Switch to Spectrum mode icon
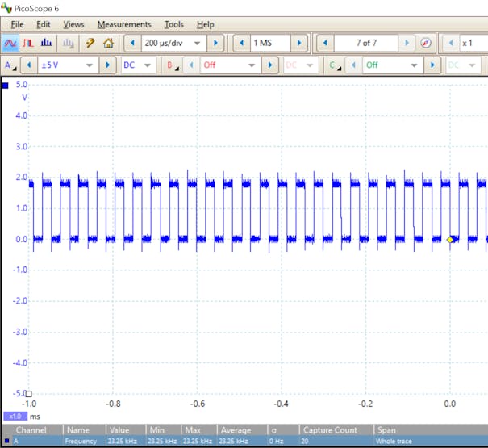The image size is (488, 448). tap(46, 43)
